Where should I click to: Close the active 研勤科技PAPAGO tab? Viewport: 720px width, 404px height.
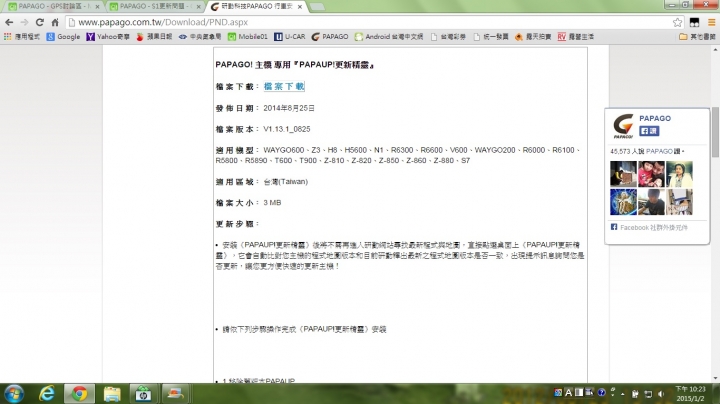click(299, 6)
